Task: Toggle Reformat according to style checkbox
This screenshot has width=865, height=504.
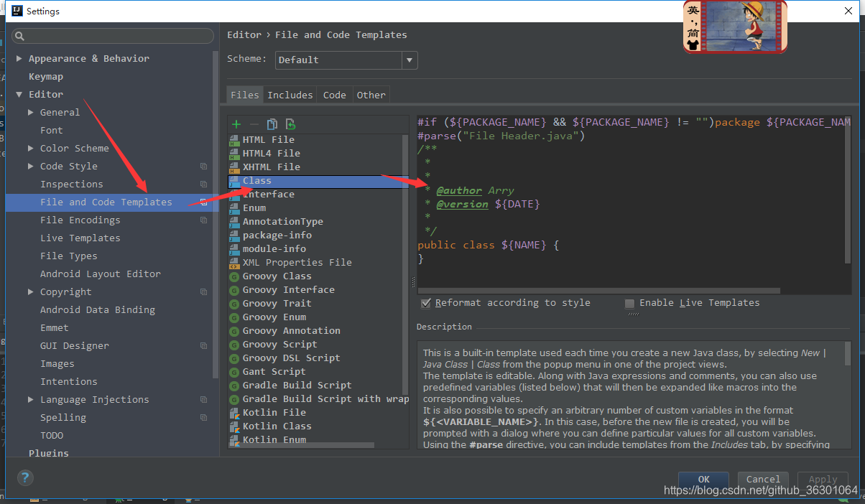Action: click(426, 303)
